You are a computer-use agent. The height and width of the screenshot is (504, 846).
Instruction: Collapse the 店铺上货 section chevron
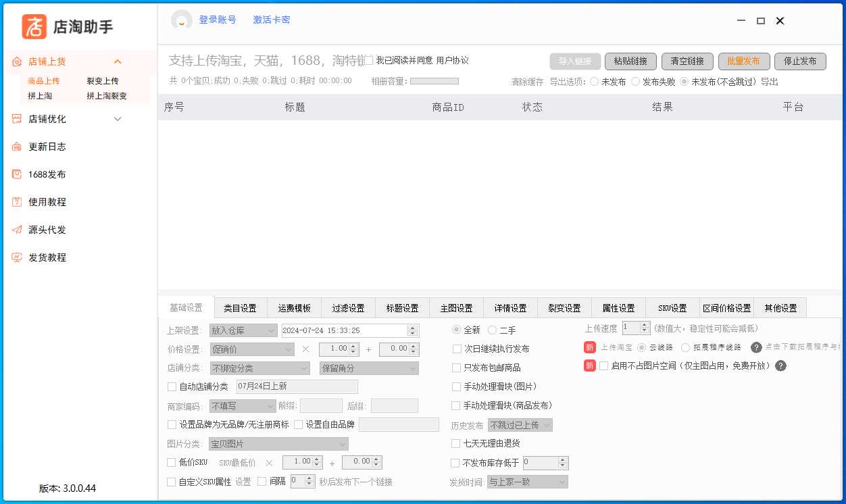(x=118, y=61)
